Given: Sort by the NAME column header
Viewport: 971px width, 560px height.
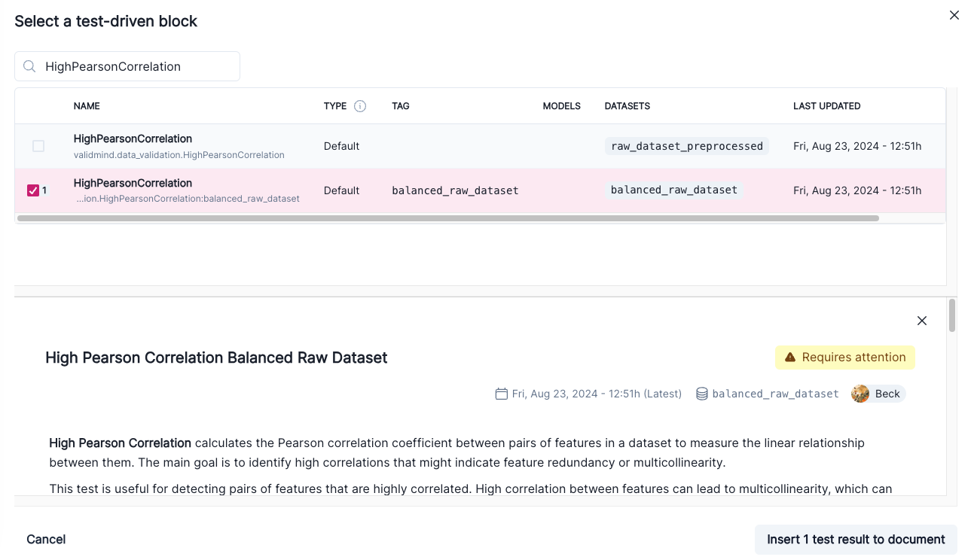Looking at the screenshot, I should pyautogui.click(x=87, y=106).
